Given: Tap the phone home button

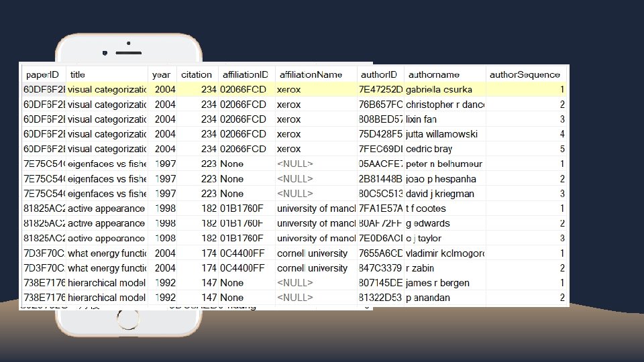Looking at the screenshot, I should (128, 319).
